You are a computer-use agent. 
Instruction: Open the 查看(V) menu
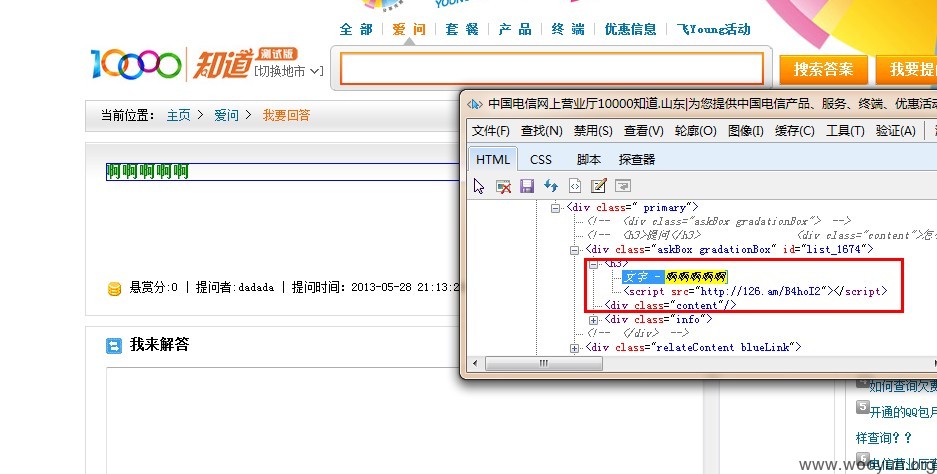tap(644, 130)
